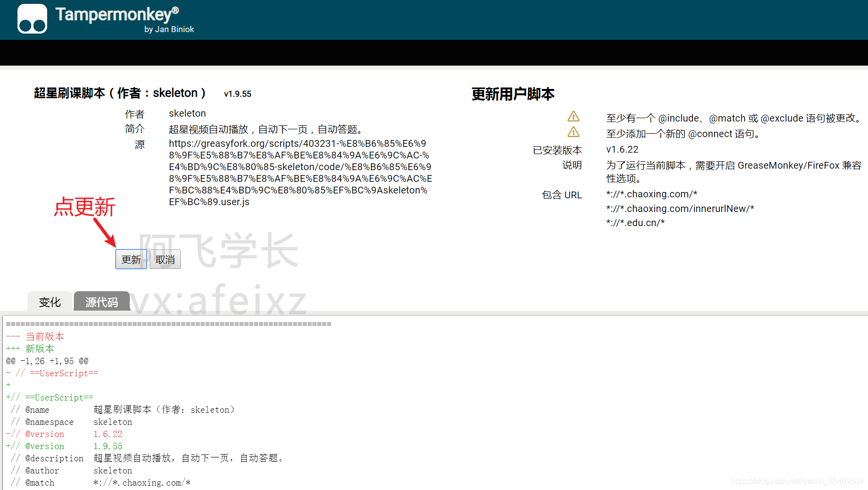Click the @description line in the diff
Viewport: 868px width, 490px height.
click(x=147, y=458)
